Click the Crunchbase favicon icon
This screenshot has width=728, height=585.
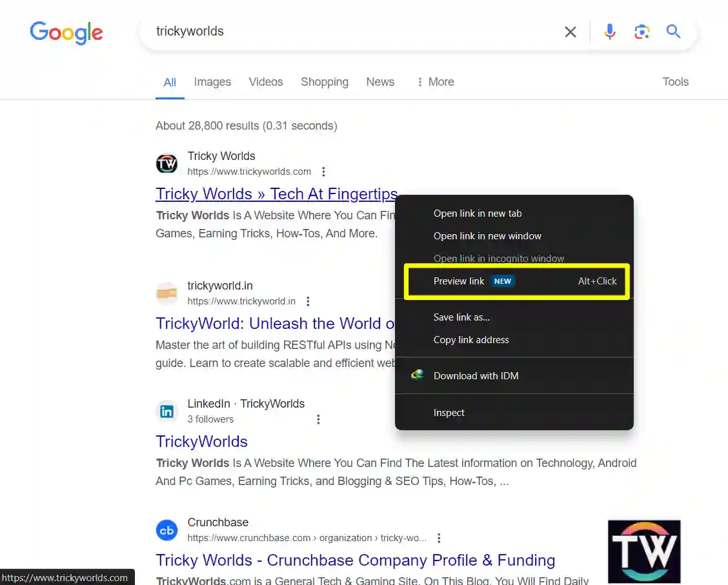(167, 530)
